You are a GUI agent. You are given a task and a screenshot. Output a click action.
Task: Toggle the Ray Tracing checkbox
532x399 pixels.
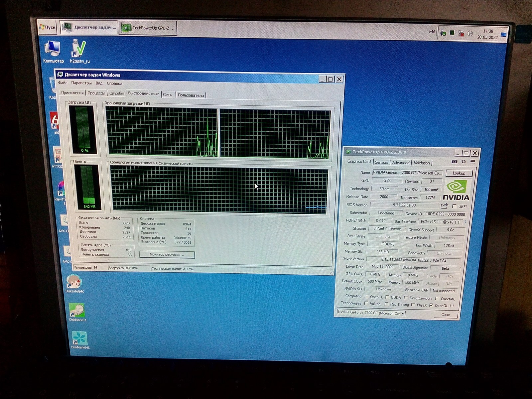coord(386,304)
